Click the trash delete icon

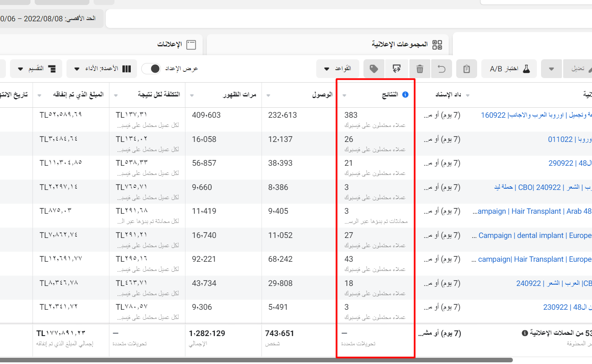tap(420, 69)
